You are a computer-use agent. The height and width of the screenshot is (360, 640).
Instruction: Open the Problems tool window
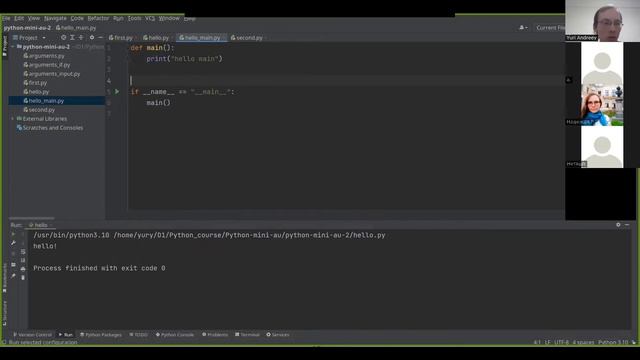pos(215,335)
